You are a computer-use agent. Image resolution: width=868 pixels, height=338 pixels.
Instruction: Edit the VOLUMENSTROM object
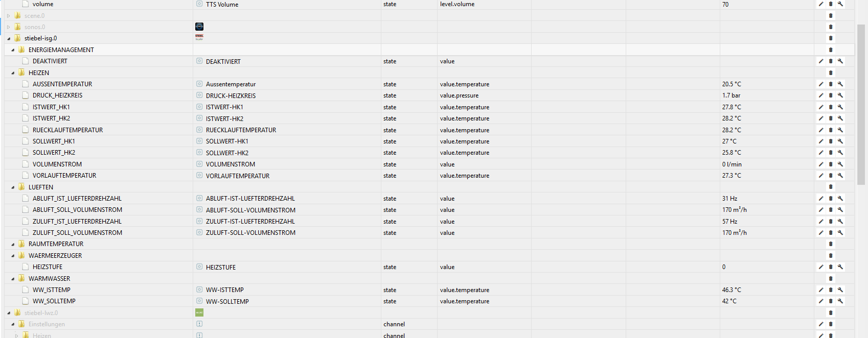[x=821, y=164]
